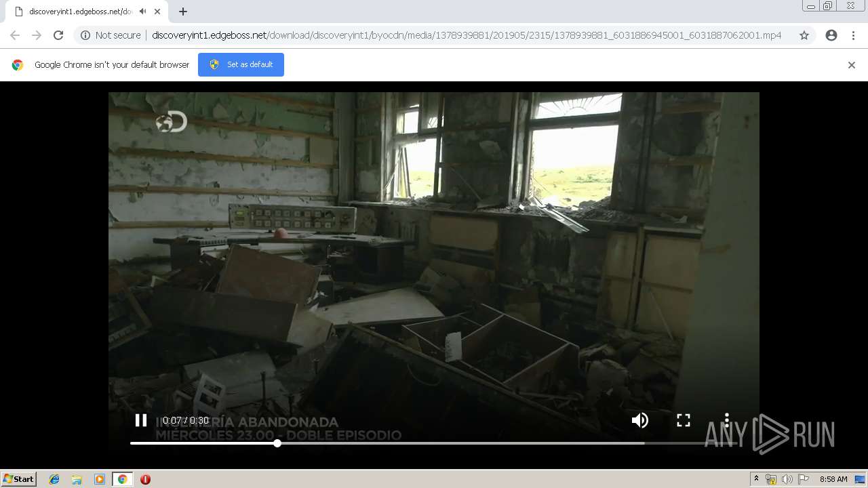The image size is (868, 488).
Task: Open Windows Explorer folder in taskbar
Action: pos(77,479)
